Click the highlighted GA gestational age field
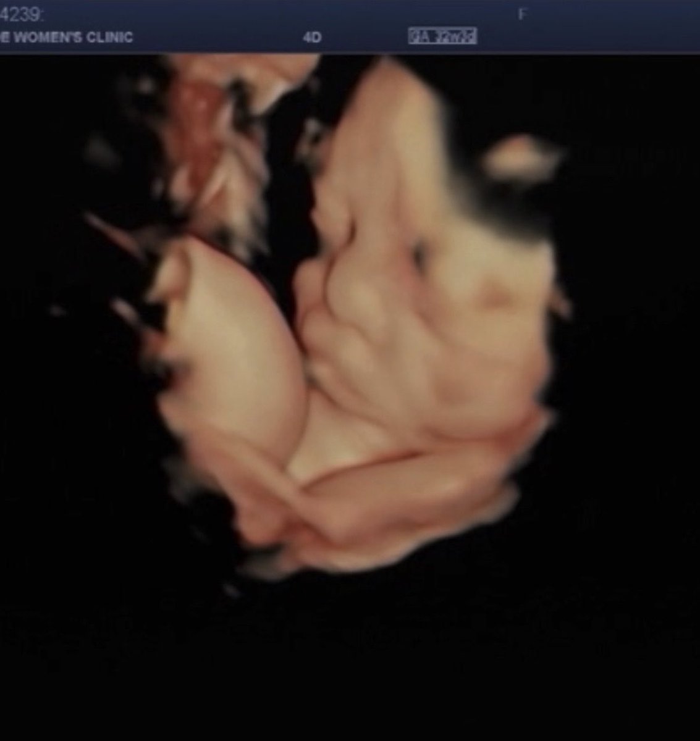 pyautogui.click(x=442, y=37)
